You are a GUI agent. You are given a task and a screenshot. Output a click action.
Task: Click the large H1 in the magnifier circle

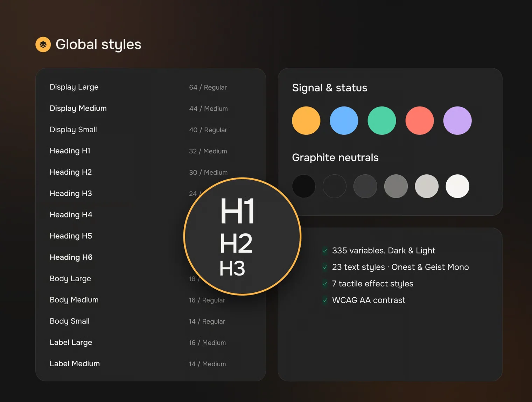[x=237, y=211]
